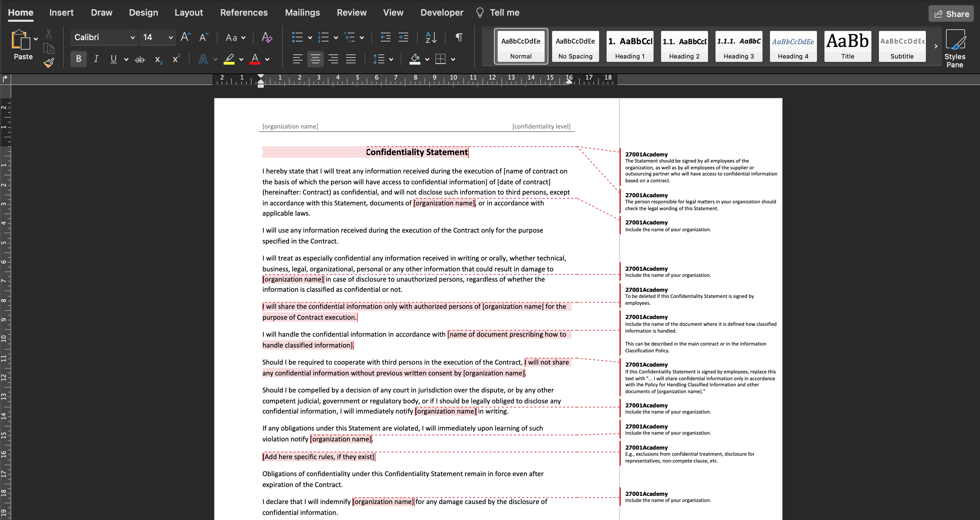
Task: Apply the yellow text highlight color
Action: coord(229,59)
